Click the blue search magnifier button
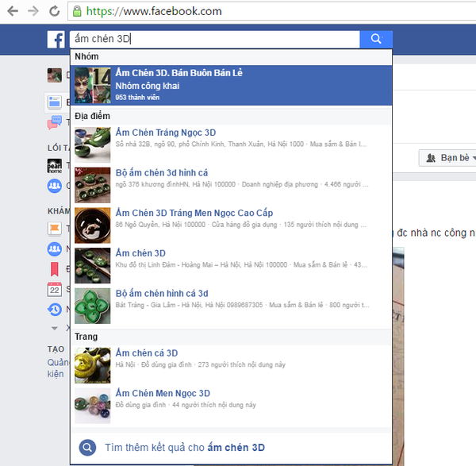Image resolution: width=476 pixels, height=466 pixels. click(x=376, y=39)
